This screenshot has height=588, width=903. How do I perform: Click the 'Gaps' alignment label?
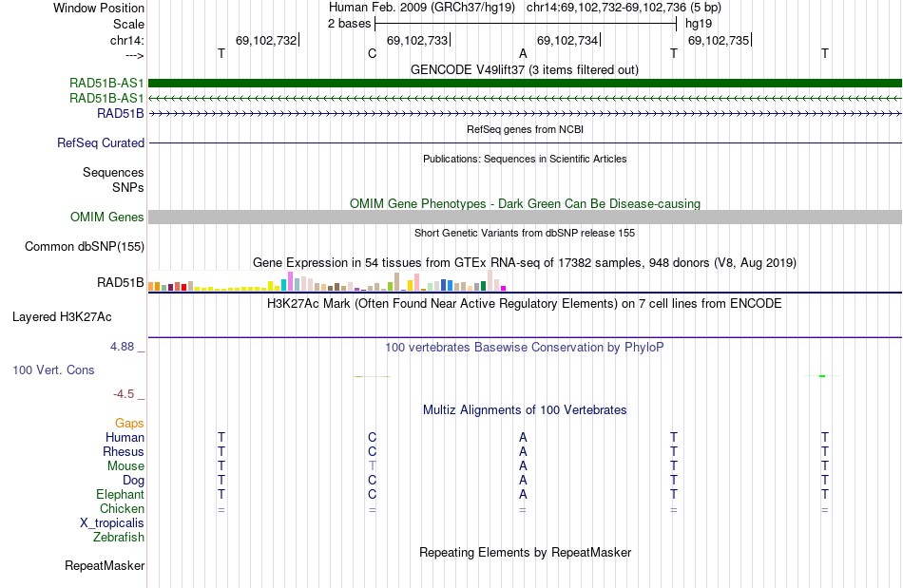[129, 424]
